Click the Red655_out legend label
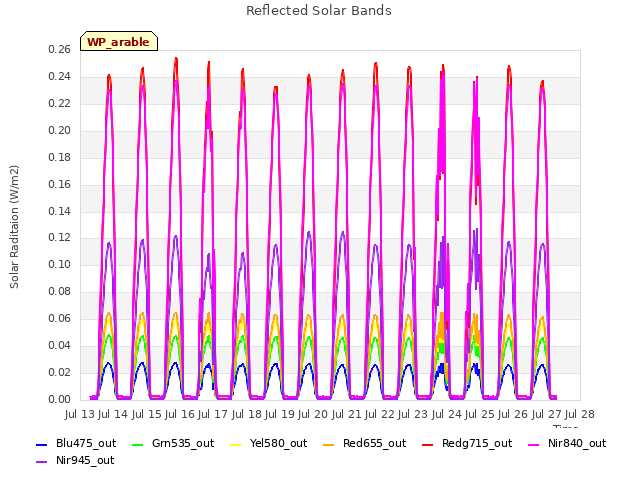Viewport: 640px width, 480px height. [374, 443]
